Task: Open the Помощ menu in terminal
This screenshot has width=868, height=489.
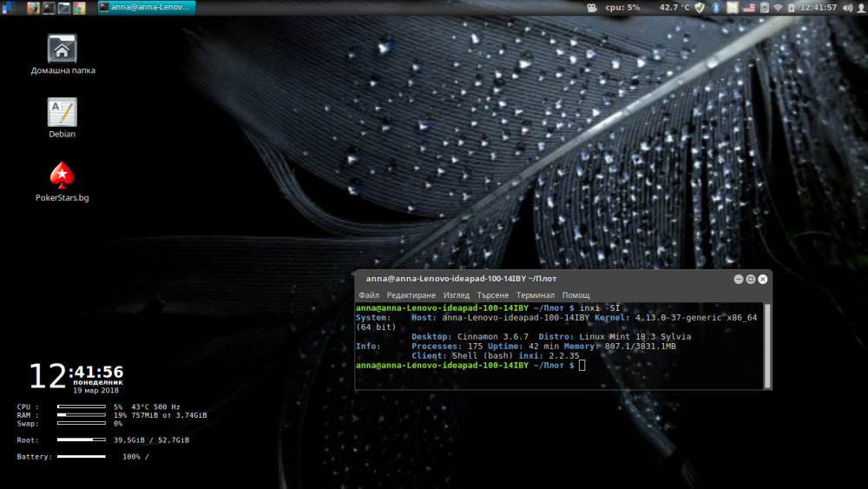Action: point(575,295)
